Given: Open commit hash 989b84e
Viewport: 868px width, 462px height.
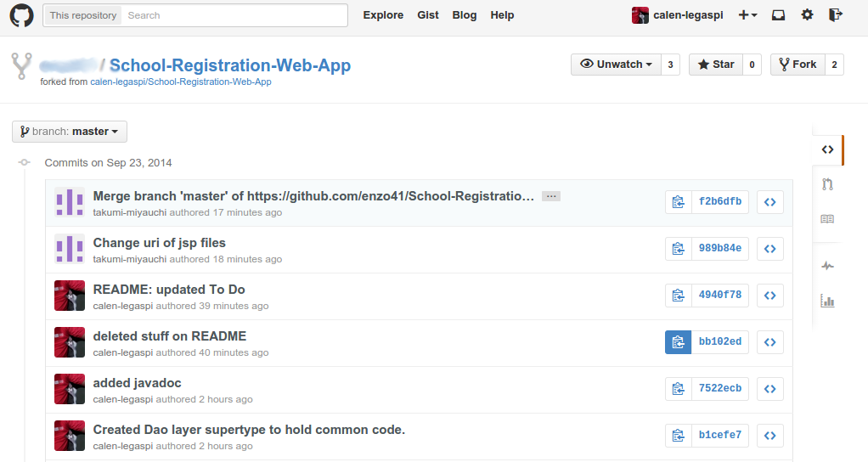Looking at the screenshot, I should pyautogui.click(x=720, y=249).
